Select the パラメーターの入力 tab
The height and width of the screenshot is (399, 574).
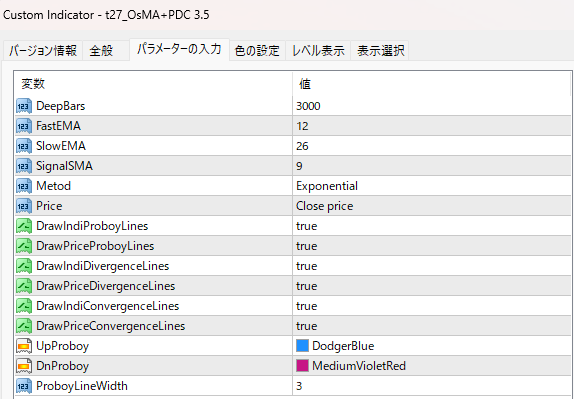179,49
